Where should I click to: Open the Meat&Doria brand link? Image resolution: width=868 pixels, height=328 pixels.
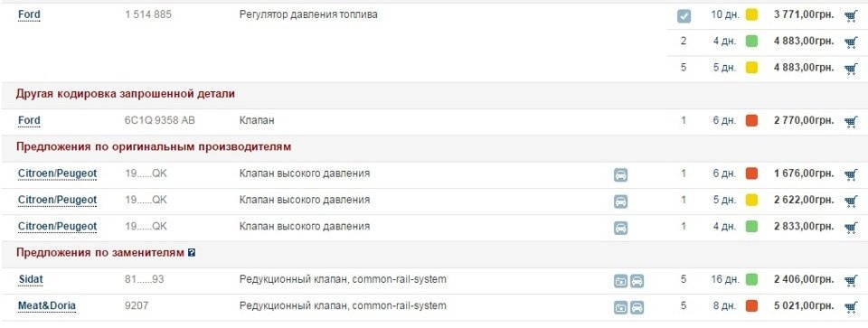(x=47, y=306)
